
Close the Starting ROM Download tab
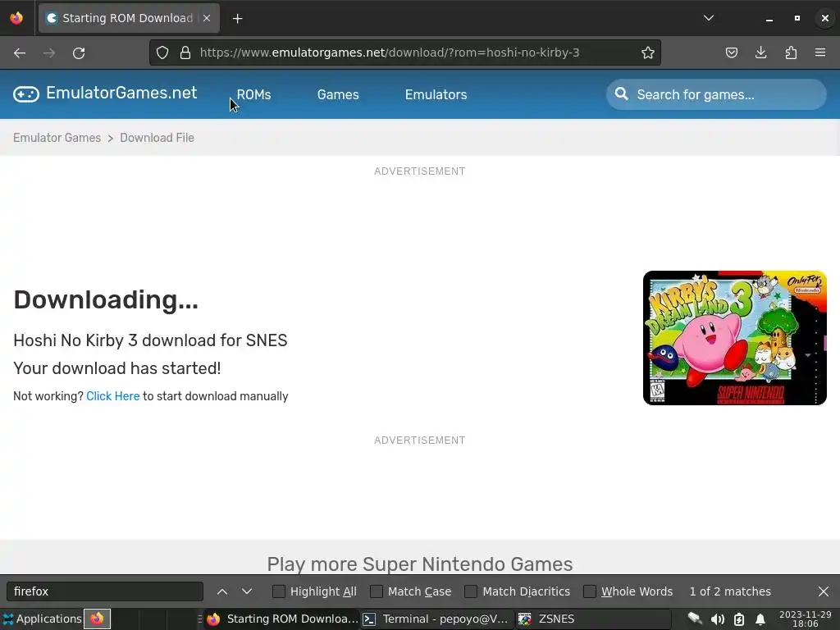point(207,18)
